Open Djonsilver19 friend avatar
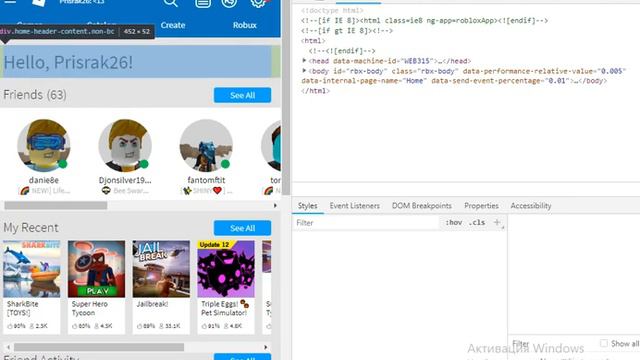Screen dimensions: 640x360 coord(125,146)
